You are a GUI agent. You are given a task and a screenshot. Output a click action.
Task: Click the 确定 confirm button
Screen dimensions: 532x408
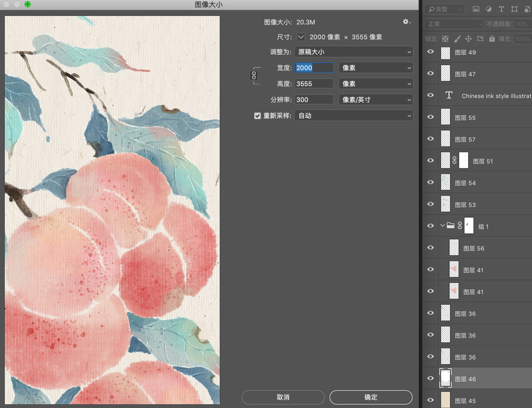(371, 397)
